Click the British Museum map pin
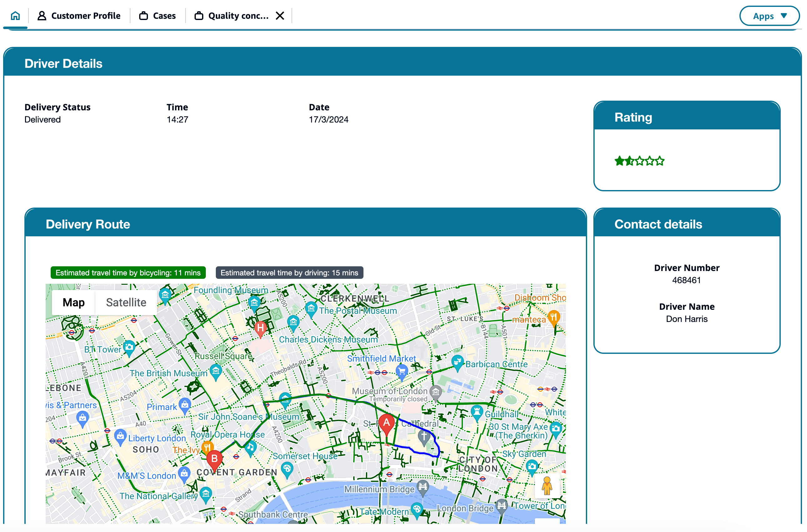Viewport: 807px width, 532px height. point(216,371)
